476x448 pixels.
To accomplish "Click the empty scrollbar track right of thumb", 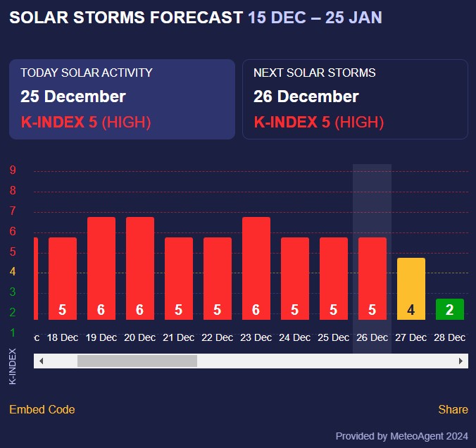I will click(324, 361).
